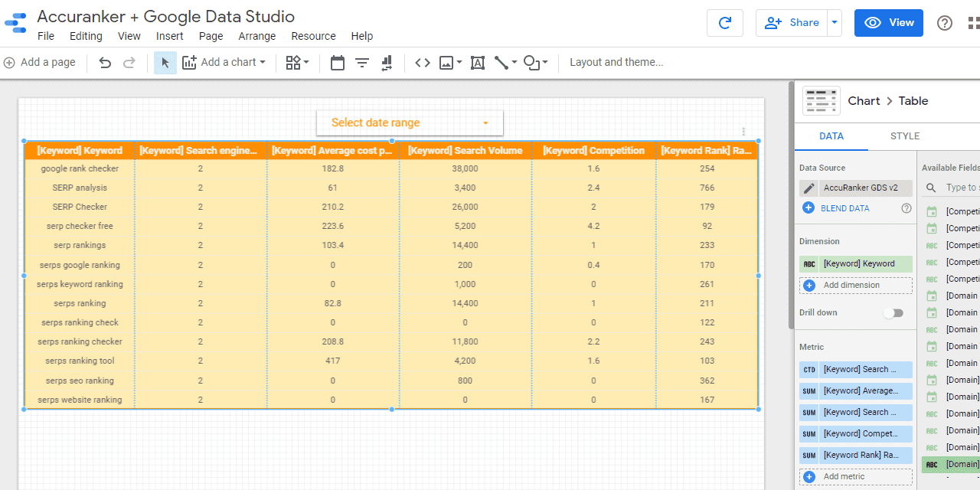Click SUM icon on Competition metric
This screenshot has width=980, height=490.
(x=809, y=433)
